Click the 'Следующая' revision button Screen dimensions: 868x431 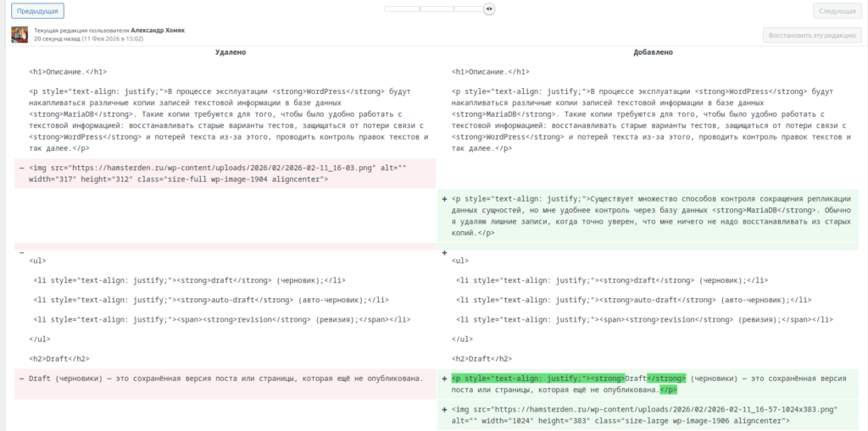tap(837, 11)
